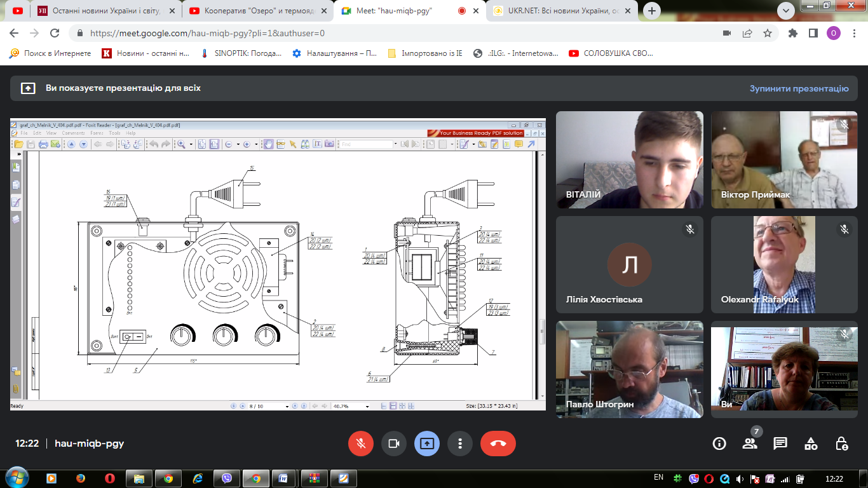Open the chat with everyone icon

pyautogui.click(x=780, y=444)
